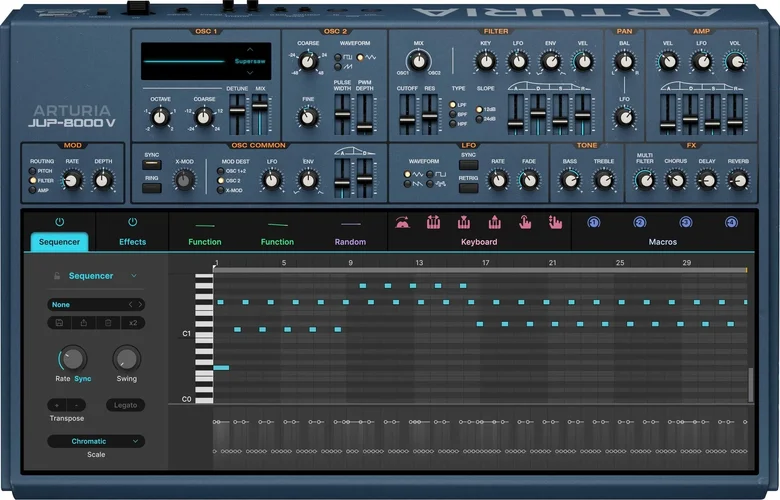The height and width of the screenshot is (500, 780).
Task: Select PITCH in Mod routing
Action: (33, 171)
